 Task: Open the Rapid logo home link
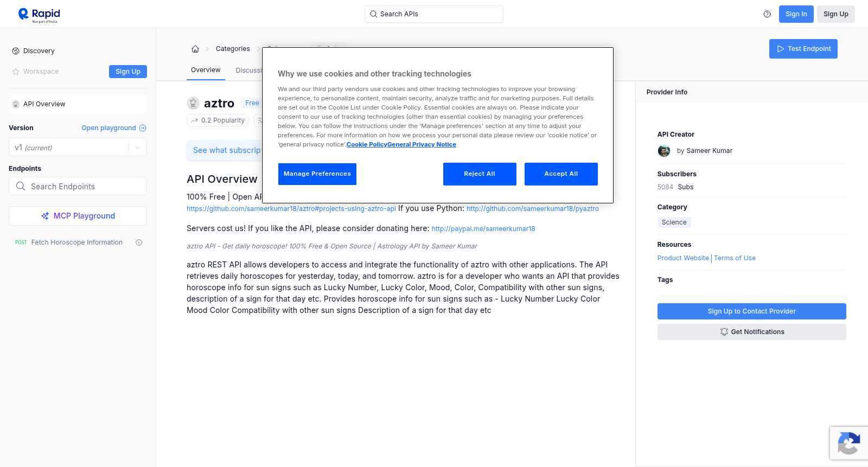click(x=39, y=15)
